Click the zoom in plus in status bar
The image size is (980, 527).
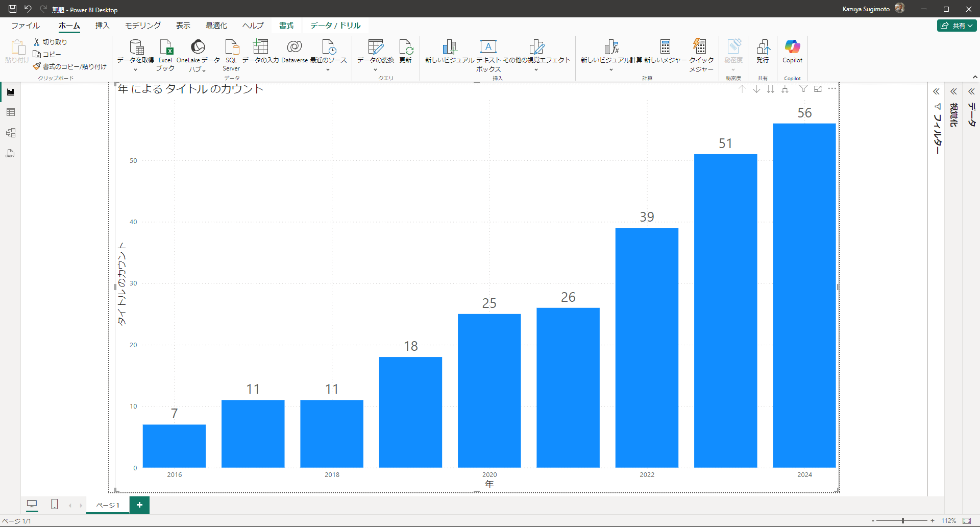pos(933,521)
